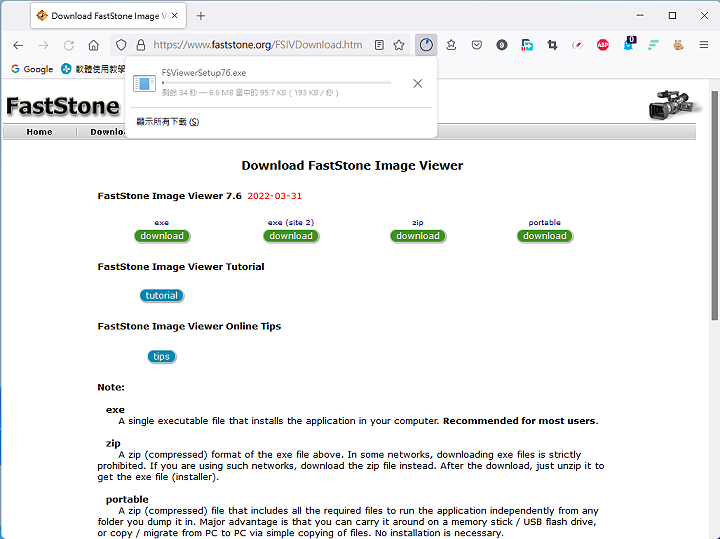Image resolution: width=720 pixels, height=539 pixels.
Task: Toggle the downloads progress toolbar button
Action: point(426,45)
